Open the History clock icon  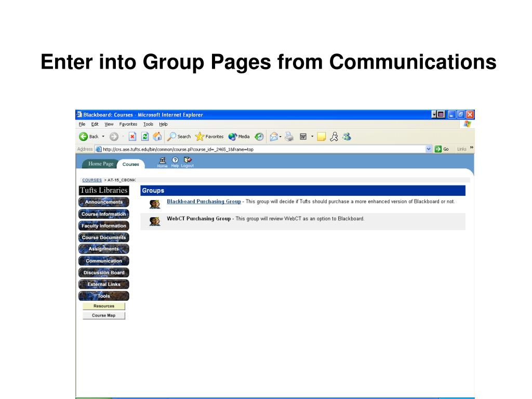click(259, 137)
